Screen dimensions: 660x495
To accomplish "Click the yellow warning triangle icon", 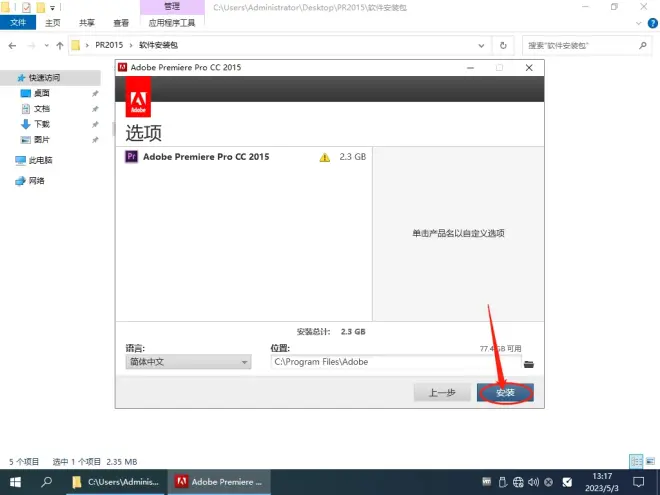I will (324, 158).
